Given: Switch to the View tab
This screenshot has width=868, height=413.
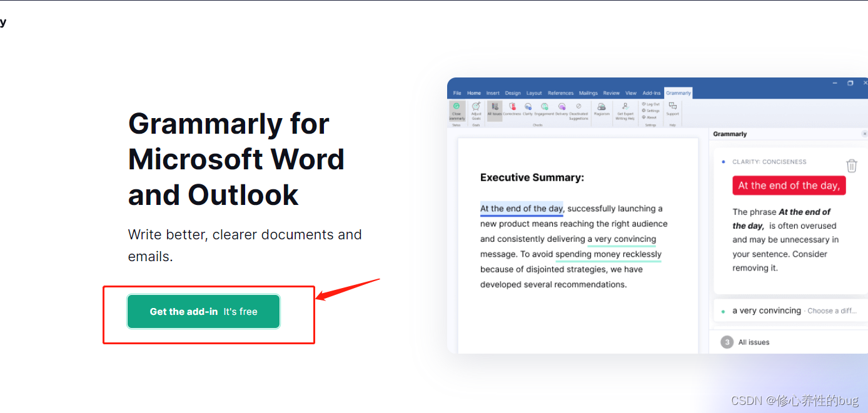Looking at the screenshot, I should (x=631, y=93).
